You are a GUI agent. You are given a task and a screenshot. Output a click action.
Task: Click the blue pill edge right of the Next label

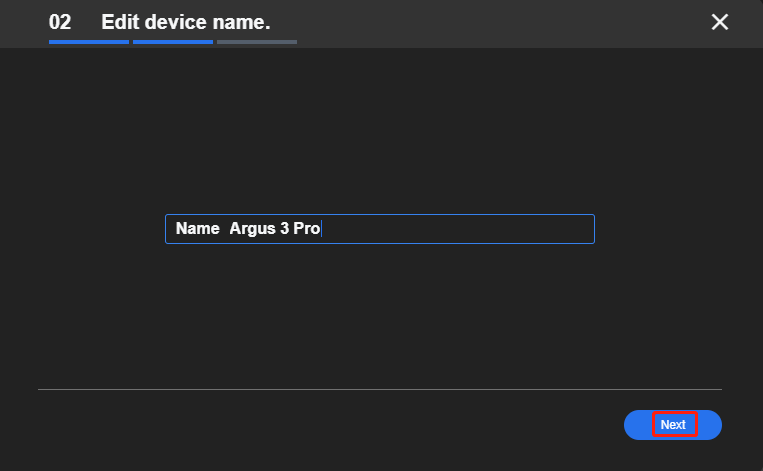710,425
